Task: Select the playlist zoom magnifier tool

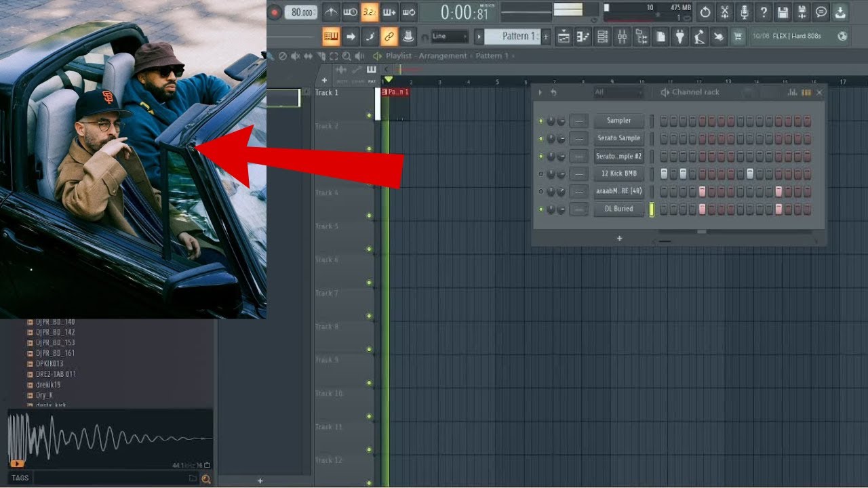Action: (x=347, y=56)
